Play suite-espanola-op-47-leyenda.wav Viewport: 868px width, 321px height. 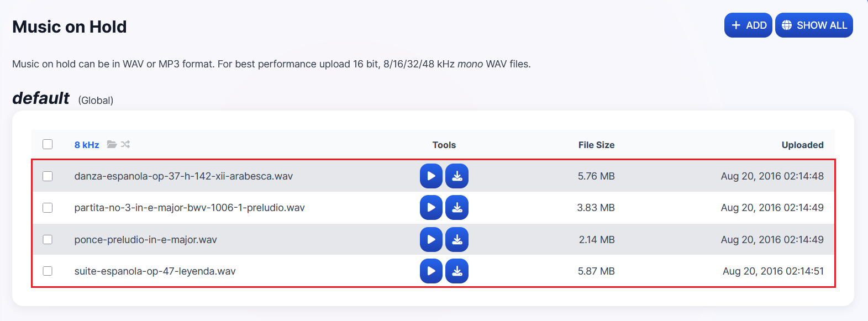pos(431,271)
